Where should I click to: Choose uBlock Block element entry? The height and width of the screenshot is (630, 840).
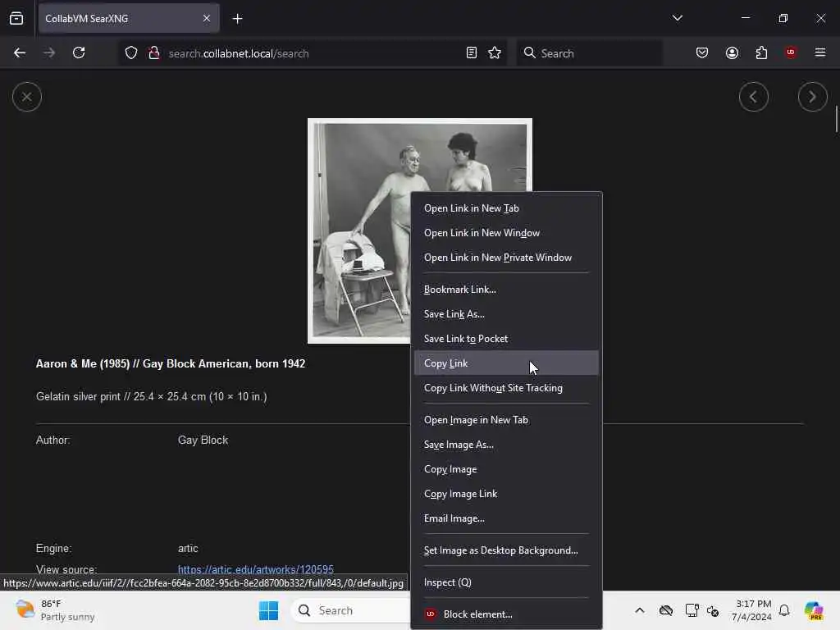[x=506, y=614]
